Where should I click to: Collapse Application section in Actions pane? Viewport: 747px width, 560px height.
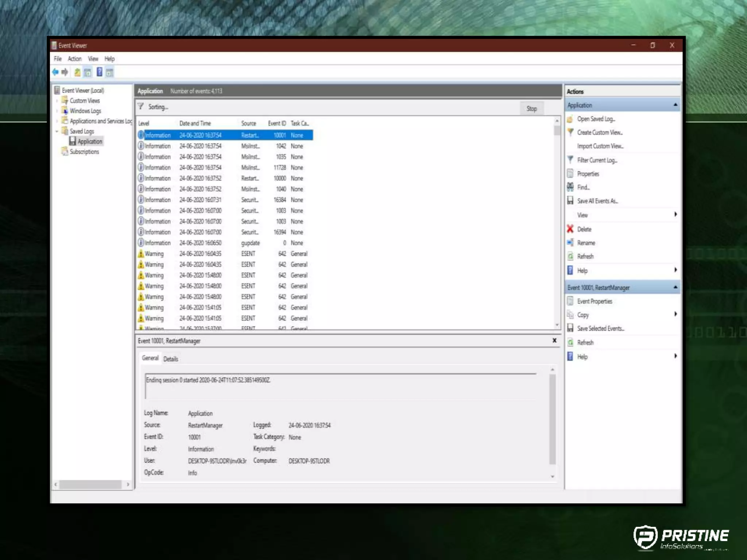coord(675,105)
